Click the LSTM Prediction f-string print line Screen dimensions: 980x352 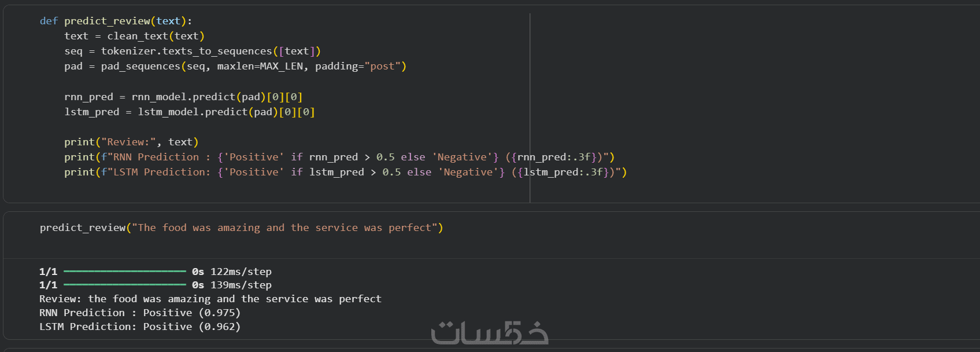pos(345,172)
